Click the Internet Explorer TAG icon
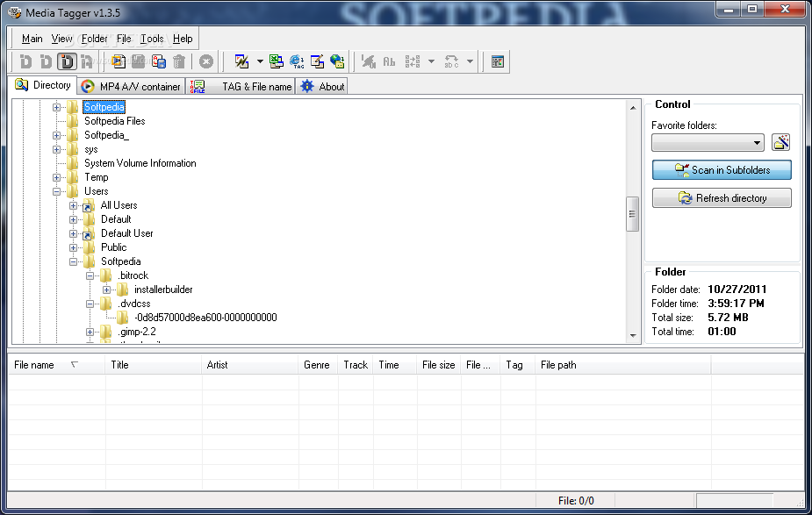 [x=297, y=61]
